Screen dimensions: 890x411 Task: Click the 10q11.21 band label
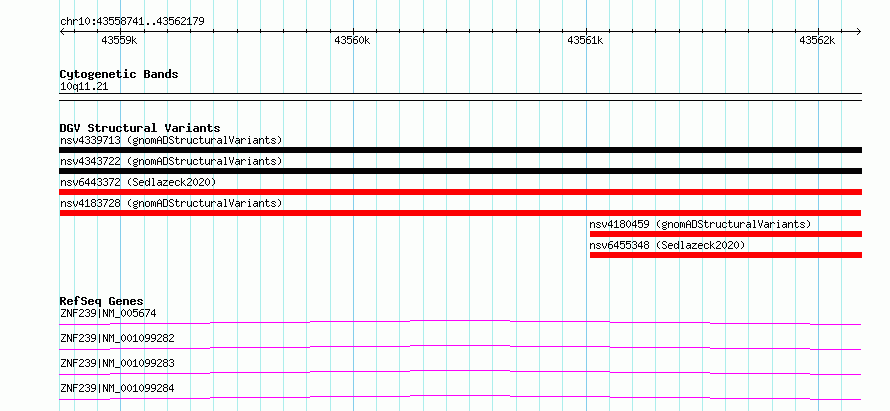[x=83, y=87]
